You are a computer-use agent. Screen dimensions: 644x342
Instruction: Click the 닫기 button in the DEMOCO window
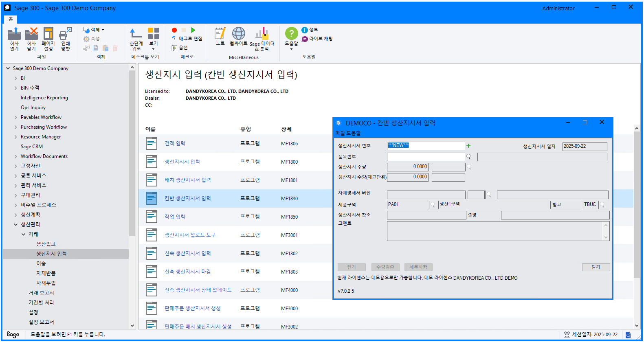[x=596, y=267]
